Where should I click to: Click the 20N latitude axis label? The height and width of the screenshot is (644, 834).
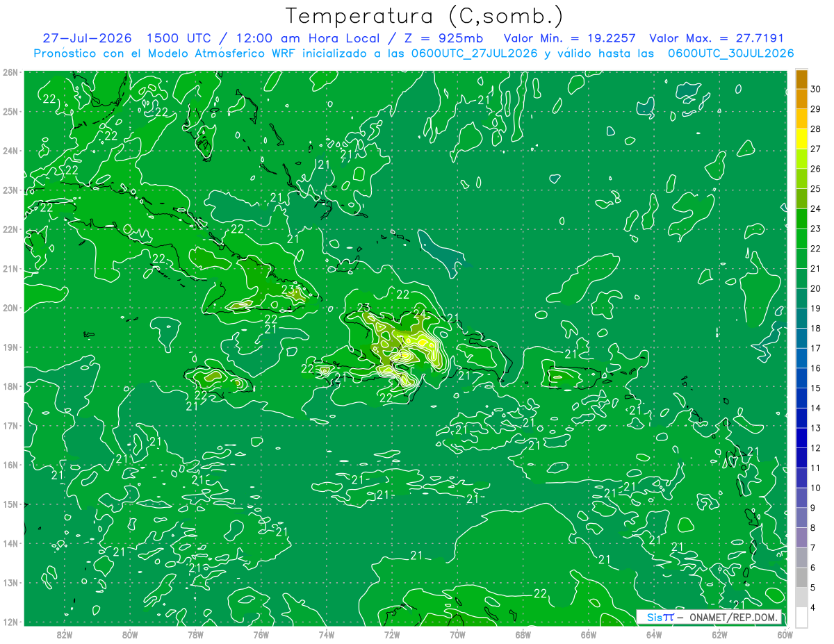tap(10, 308)
